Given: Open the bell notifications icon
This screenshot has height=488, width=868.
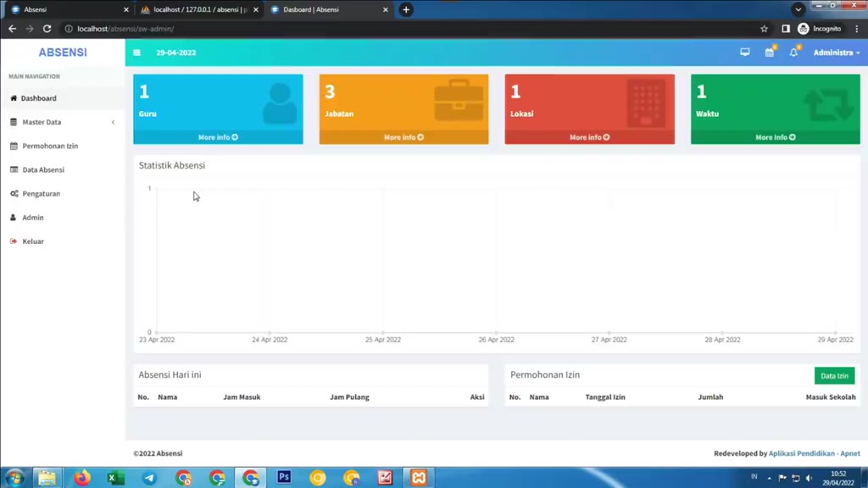Looking at the screenshot, I should pos(794,52).
